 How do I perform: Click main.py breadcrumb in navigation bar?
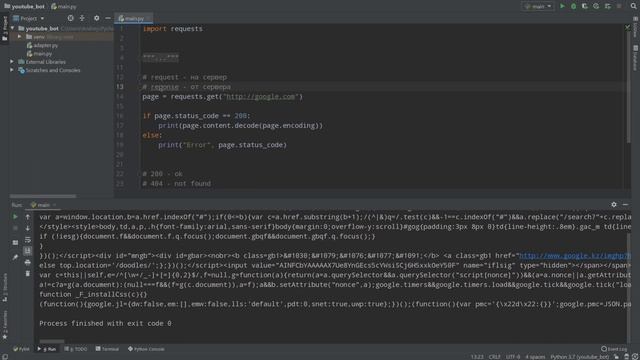64,7
